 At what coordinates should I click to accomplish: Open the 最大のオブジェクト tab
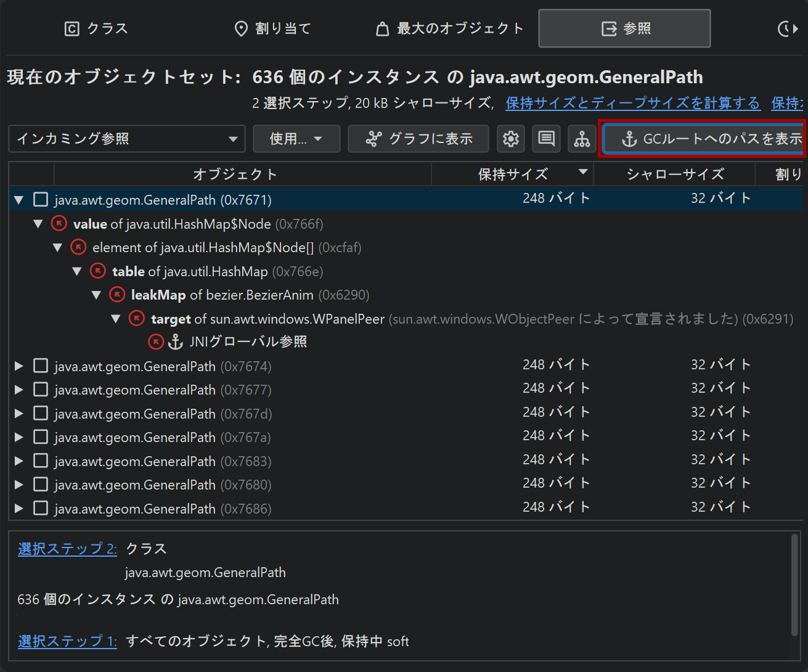450,28
